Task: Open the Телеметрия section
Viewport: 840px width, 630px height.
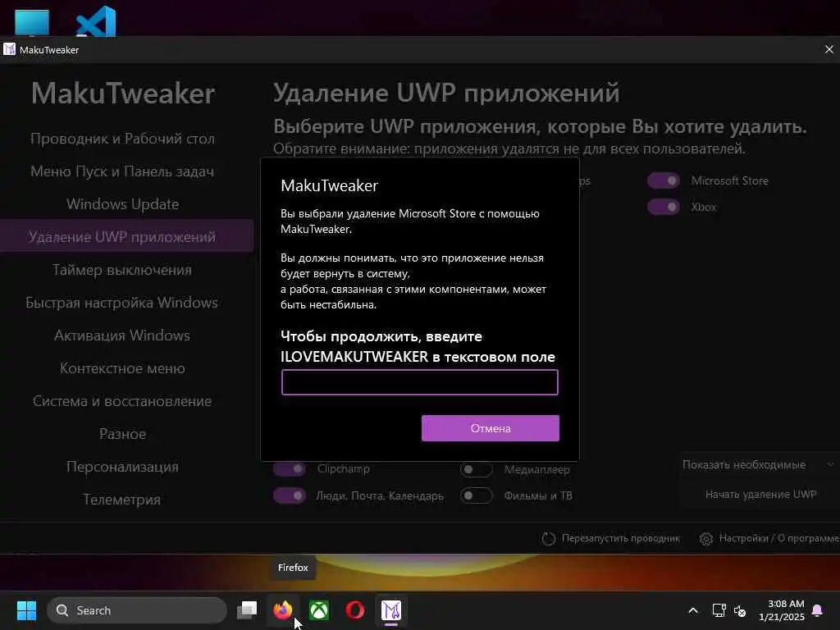Action: point(122,500)
